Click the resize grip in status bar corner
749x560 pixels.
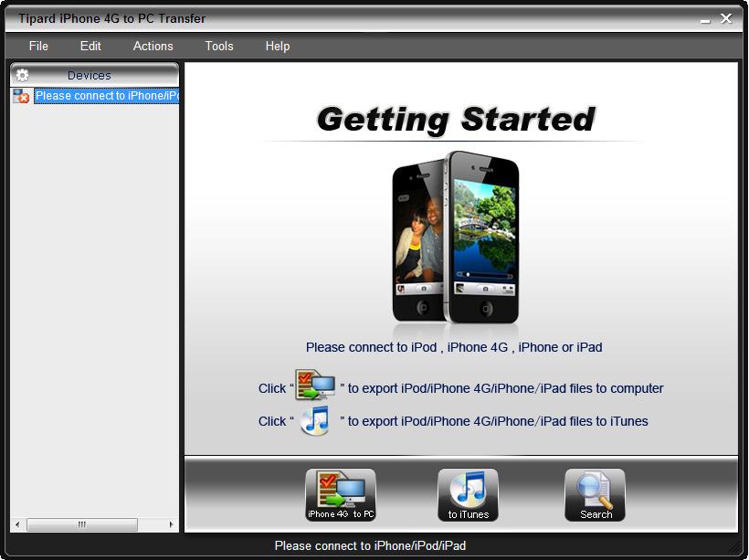click(736, 548)
